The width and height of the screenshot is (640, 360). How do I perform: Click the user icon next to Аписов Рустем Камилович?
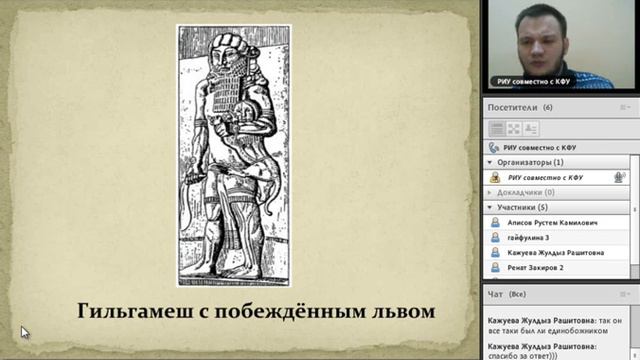pos(495,222)
